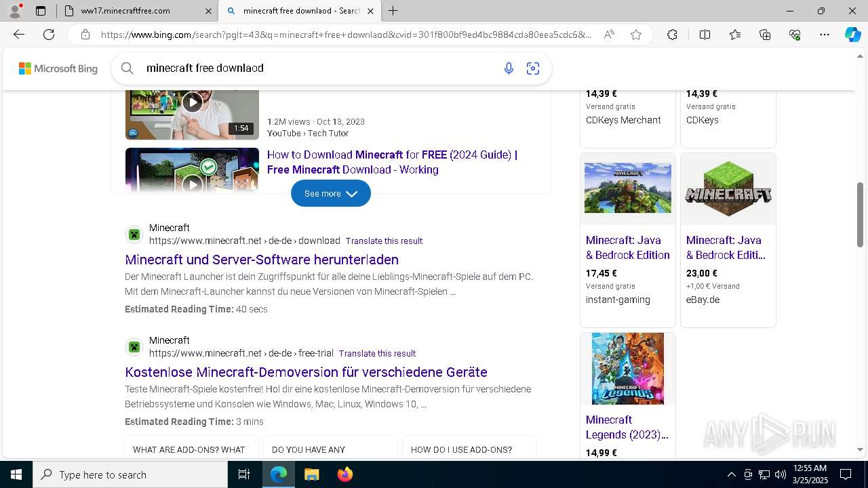Click the Read aloud icon
This screenshot has width=868, height=488.
click(609, 35)
